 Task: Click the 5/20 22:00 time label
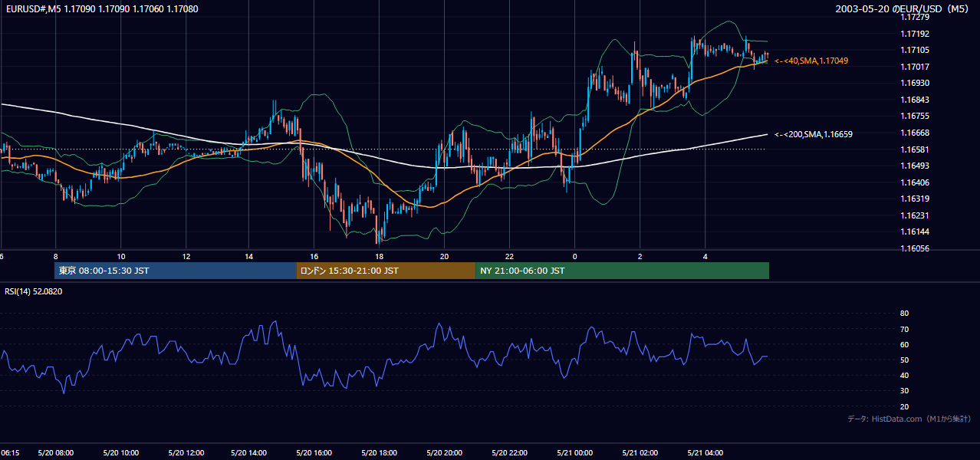tap(510, 453)
